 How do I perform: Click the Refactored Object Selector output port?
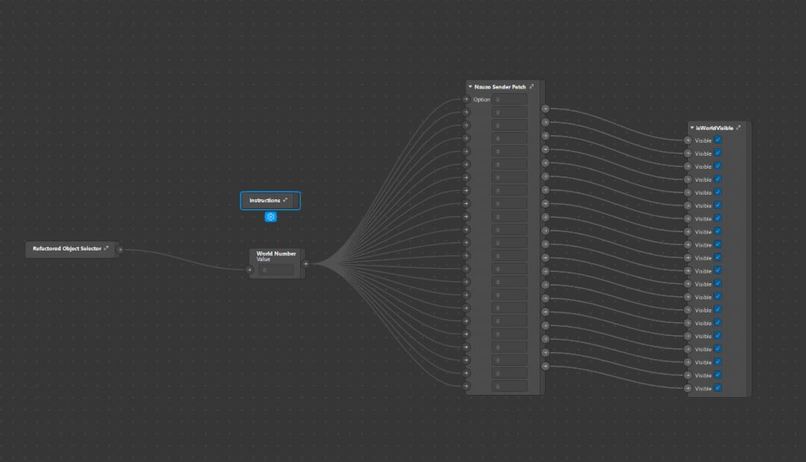pos(120,250)
